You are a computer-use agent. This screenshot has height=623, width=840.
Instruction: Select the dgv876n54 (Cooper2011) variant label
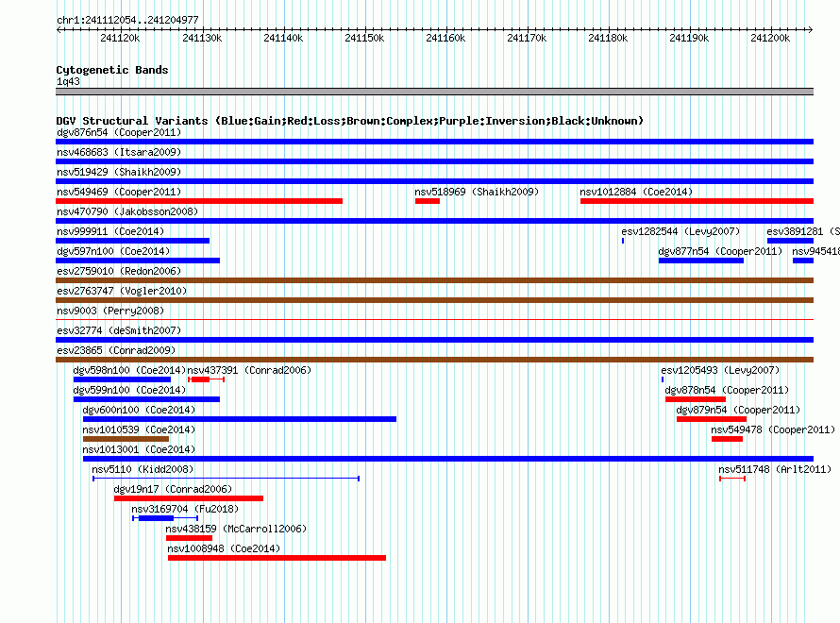click(x=119, y=132)
